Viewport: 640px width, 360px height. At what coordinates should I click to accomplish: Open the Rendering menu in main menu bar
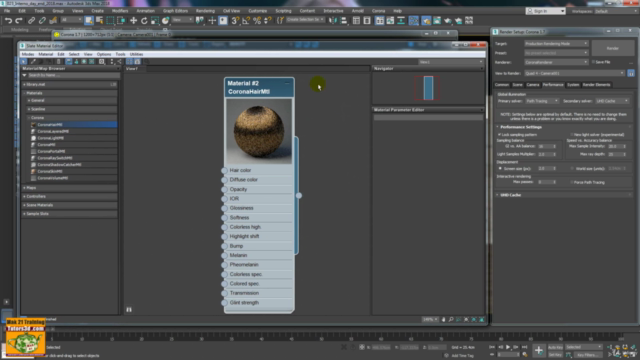[x=205, y=11]
